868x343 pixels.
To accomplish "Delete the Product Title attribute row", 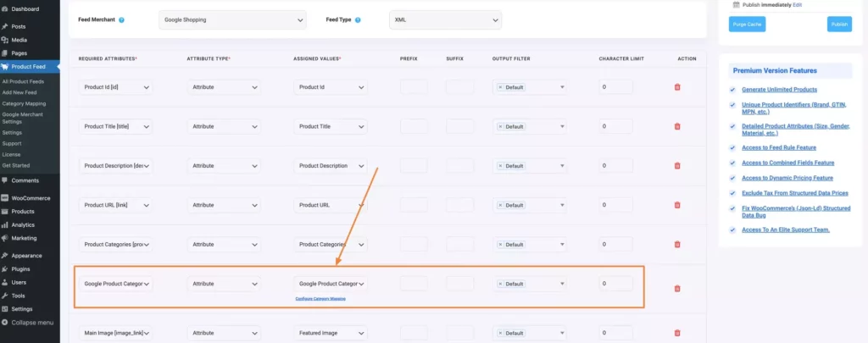I will point(677,127).
